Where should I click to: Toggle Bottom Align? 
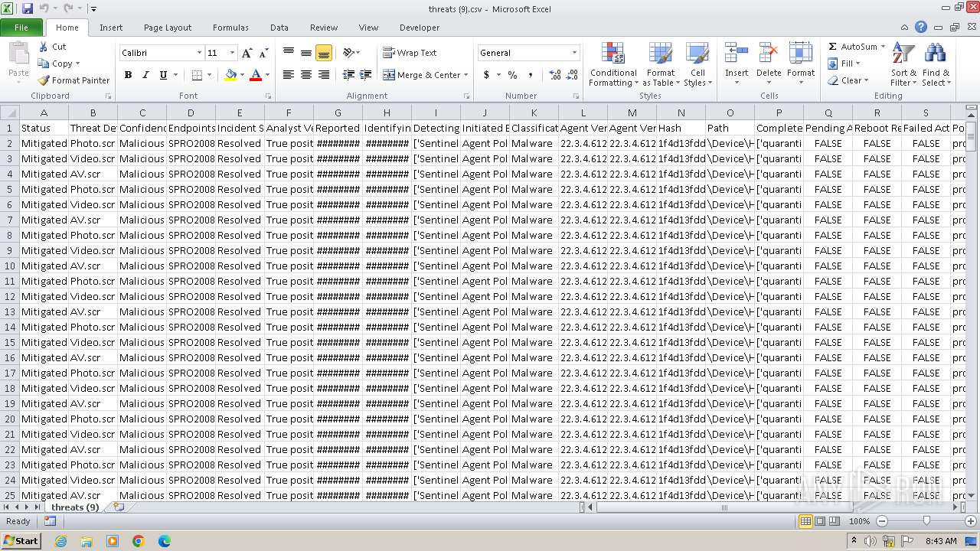(323, 53)
